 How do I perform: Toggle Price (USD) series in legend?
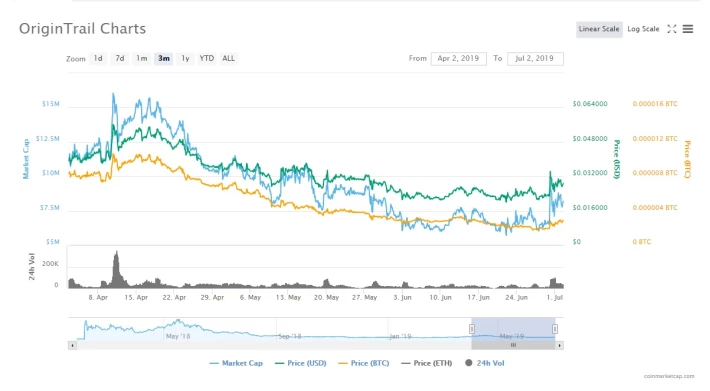pyautogui.click(x=301, y=363)
